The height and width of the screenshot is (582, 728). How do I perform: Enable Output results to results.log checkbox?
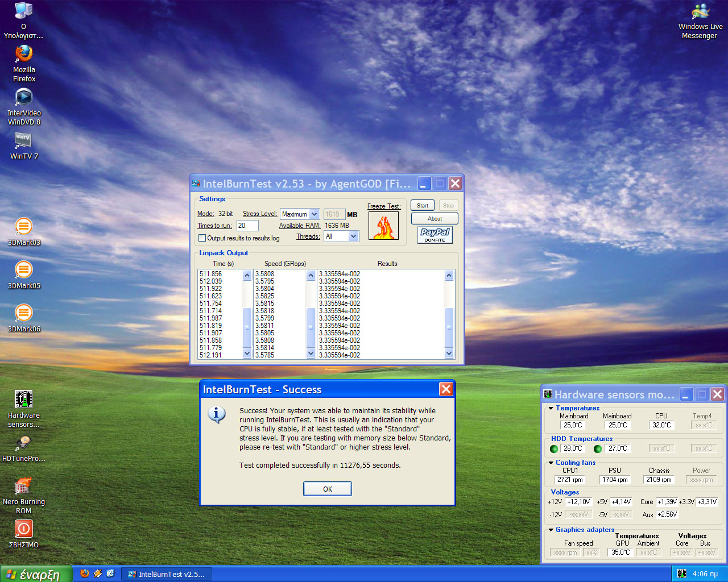[202, 238]
